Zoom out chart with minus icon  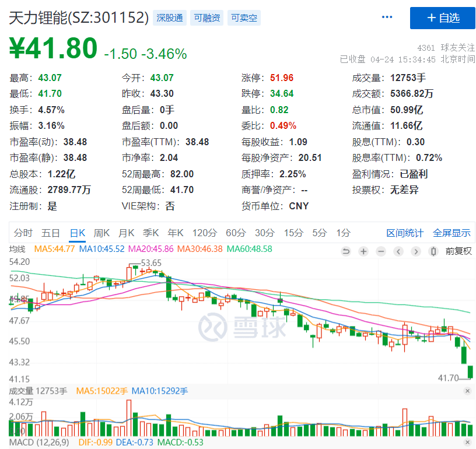381,251
